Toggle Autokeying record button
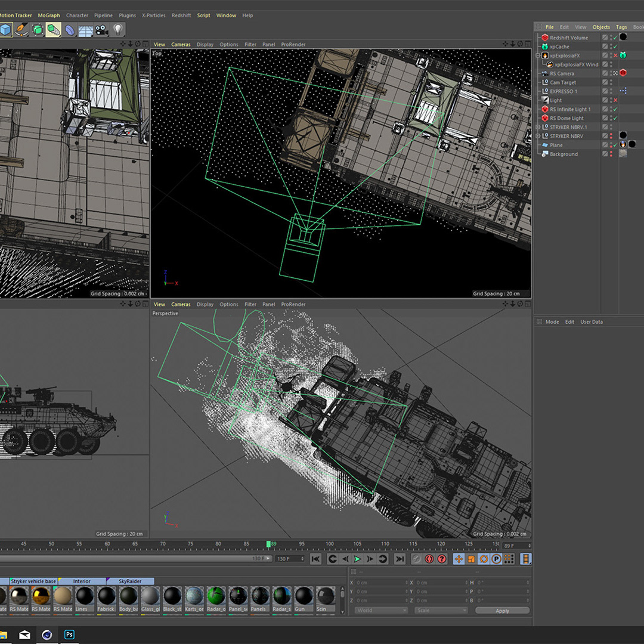 coord(429,559)
